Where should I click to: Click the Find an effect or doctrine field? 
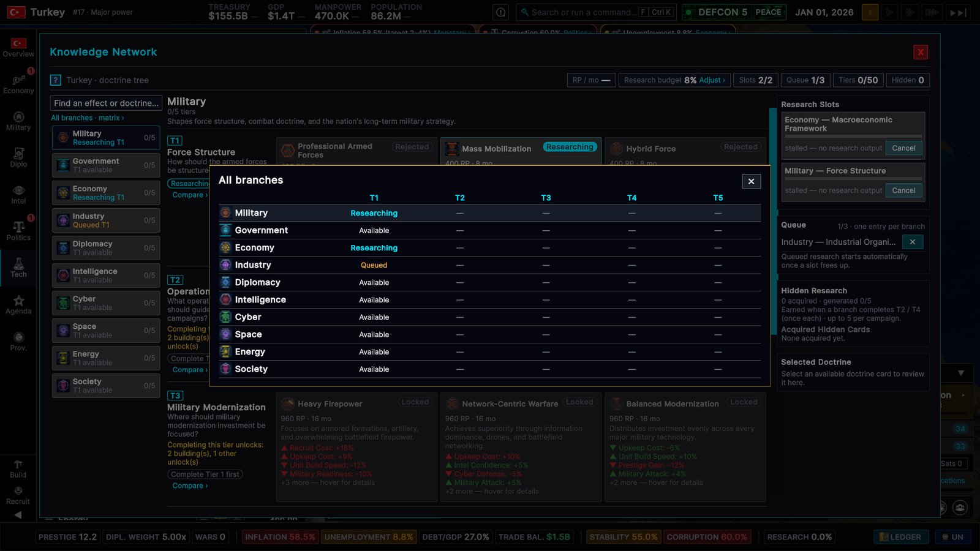[x=106, y=103]
